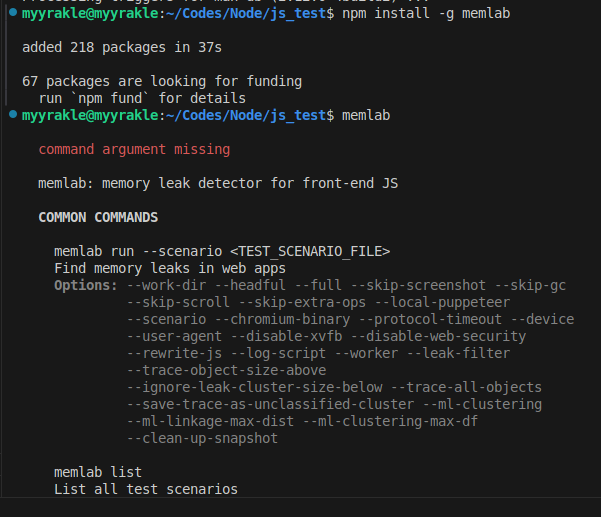Click the 'Options:' label
The height and width of the screenshot is (517, 601).
pyautogui.click(x=86, y=285)
